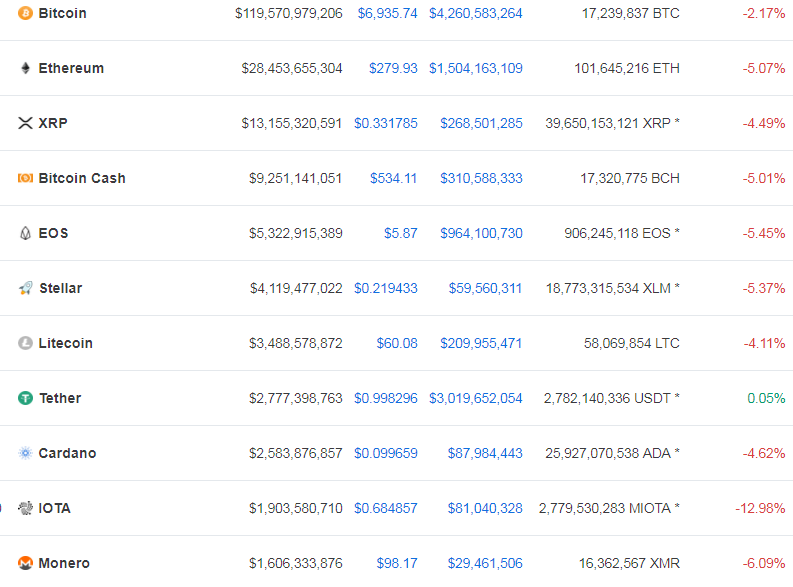This screenshot has height=587, width=793.
Task: Click the orange Bitcoin logo icon
Action: pos(25,13)
